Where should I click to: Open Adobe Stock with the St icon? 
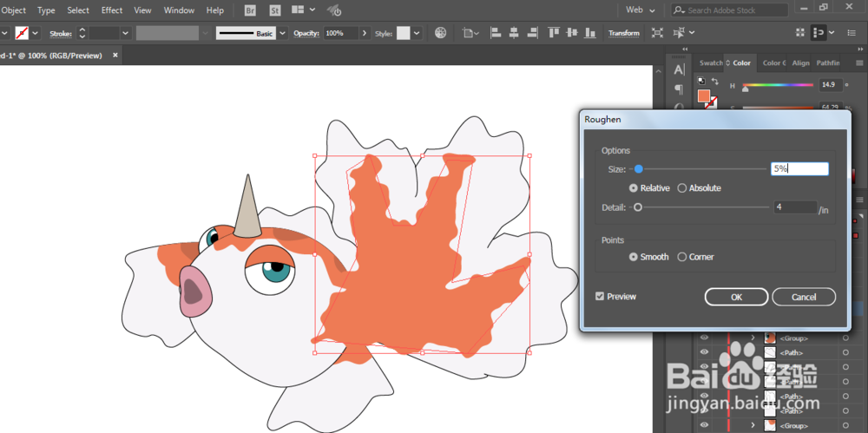(274, 10)
